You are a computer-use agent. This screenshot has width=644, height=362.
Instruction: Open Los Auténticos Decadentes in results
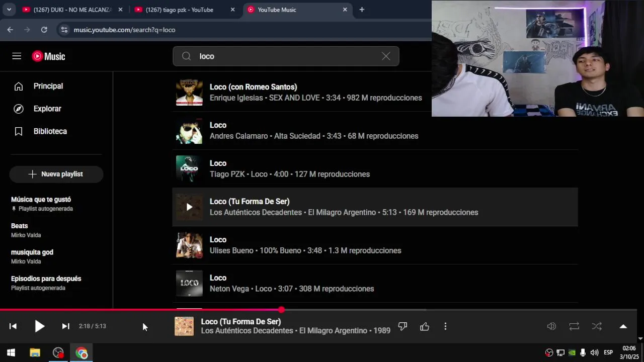[x=256, y=212]
